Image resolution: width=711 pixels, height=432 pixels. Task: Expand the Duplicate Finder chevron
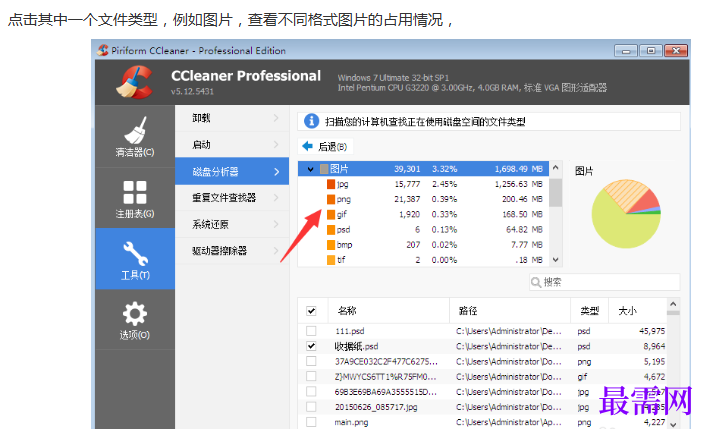click(x=276, y=197)
